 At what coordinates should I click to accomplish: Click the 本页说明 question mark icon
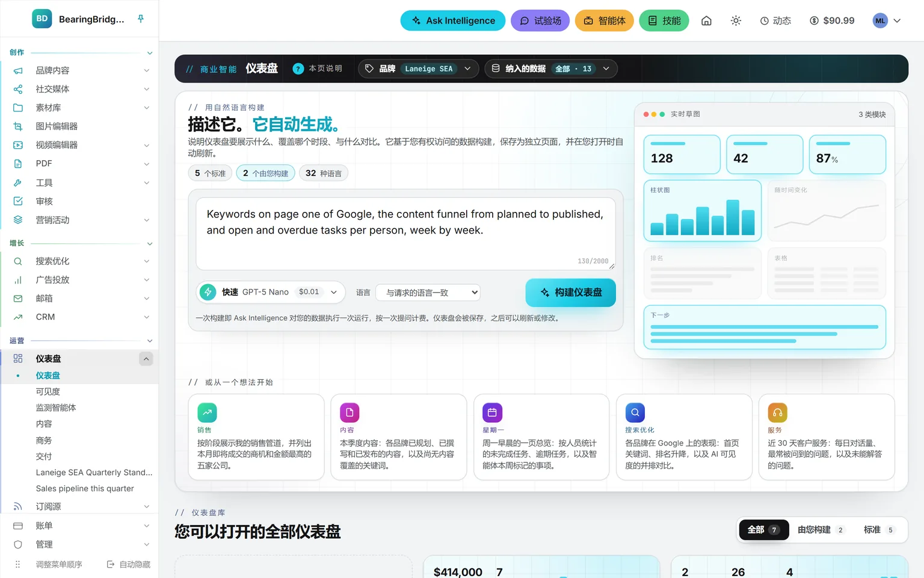(298, 69)
